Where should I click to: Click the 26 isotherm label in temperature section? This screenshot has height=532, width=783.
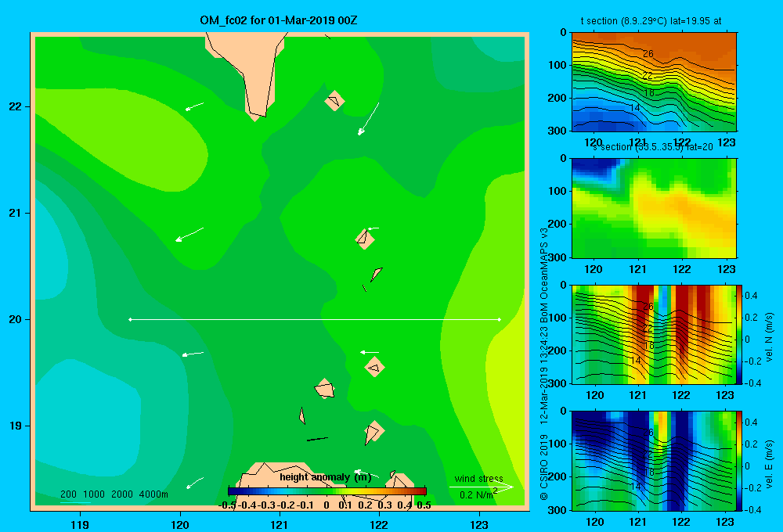click(x=648, y=54)
